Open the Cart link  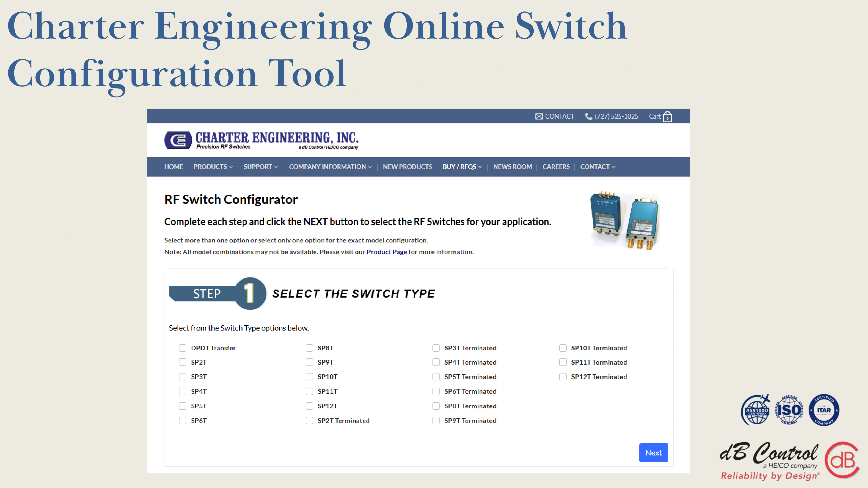click(655, 116)
